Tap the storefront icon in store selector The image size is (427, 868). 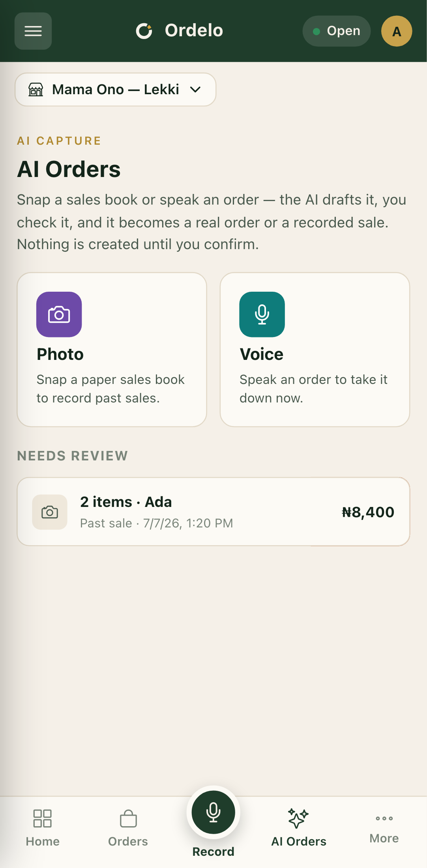(36, 89)
